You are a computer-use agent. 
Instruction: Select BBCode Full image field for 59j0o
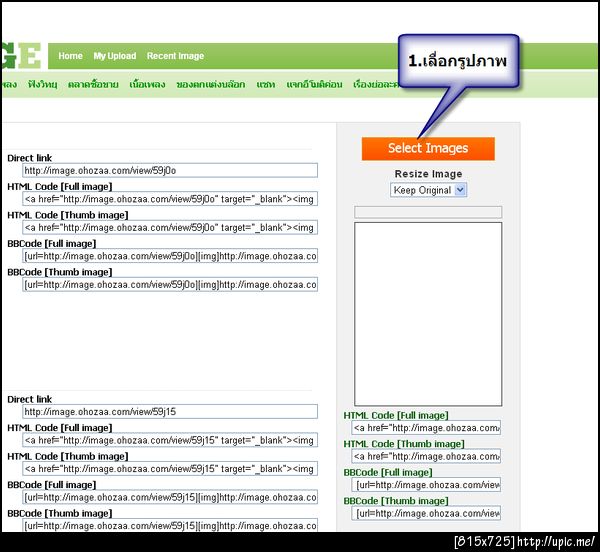tap(170, 256)
